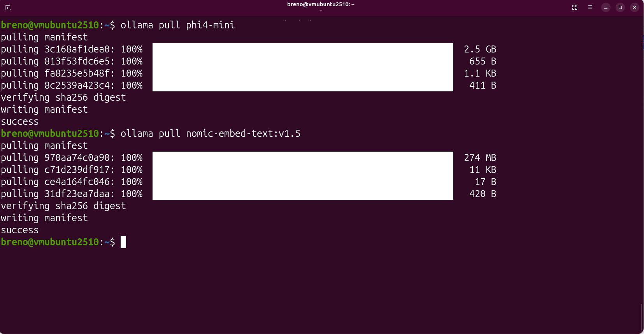Minimize the terminal window
This screenshot has height=334, width=644.
click(606, 7)
